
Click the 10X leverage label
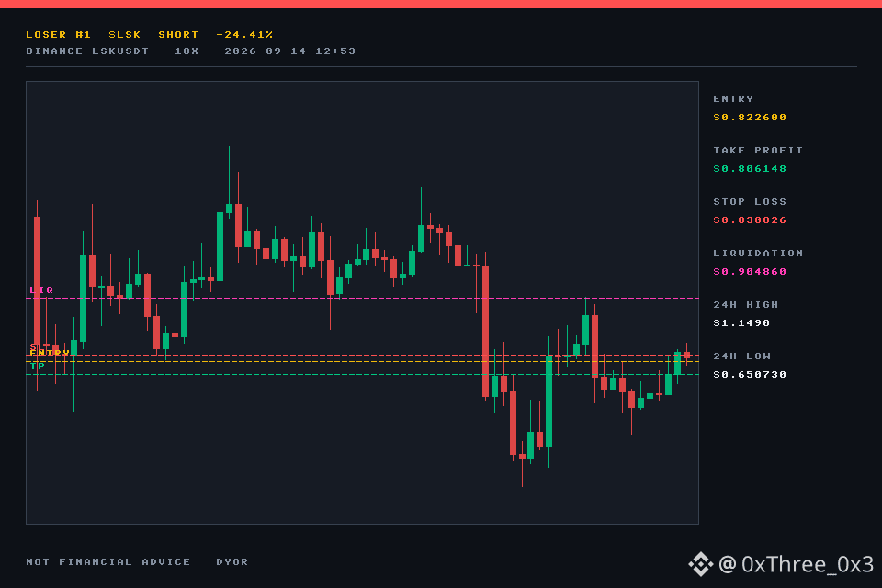tap(187, 51)
